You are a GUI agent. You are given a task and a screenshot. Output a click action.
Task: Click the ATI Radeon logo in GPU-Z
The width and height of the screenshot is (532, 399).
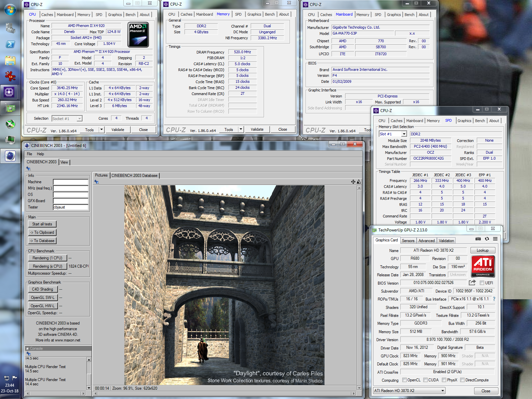pyautogui.click(x=483, y=266)
